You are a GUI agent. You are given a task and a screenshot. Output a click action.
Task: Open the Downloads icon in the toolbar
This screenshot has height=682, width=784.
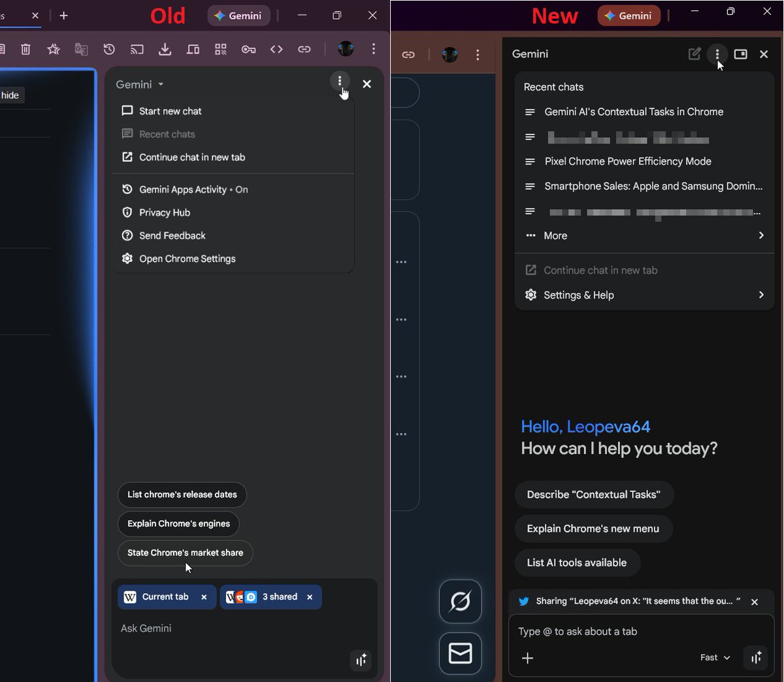[165, 49]
